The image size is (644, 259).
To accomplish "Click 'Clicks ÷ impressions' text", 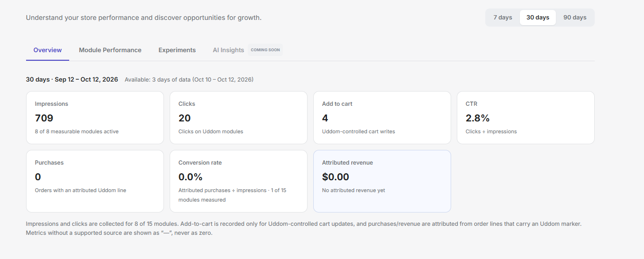I will tap(491, 131).
